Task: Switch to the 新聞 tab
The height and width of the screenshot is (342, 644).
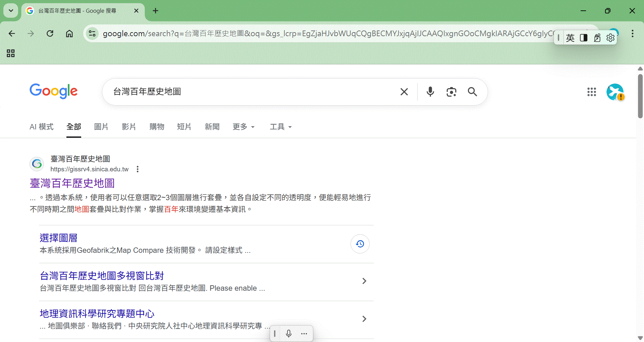Action: [x=212, y=127]
